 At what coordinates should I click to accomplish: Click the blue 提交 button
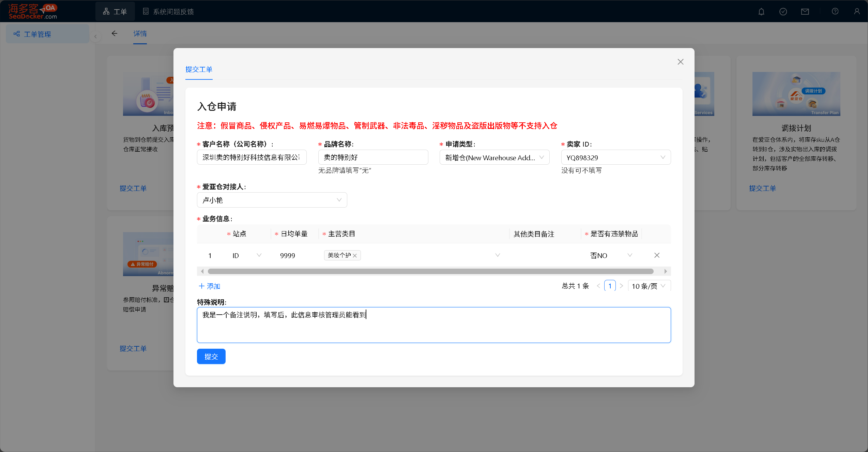tap(211, 357)
